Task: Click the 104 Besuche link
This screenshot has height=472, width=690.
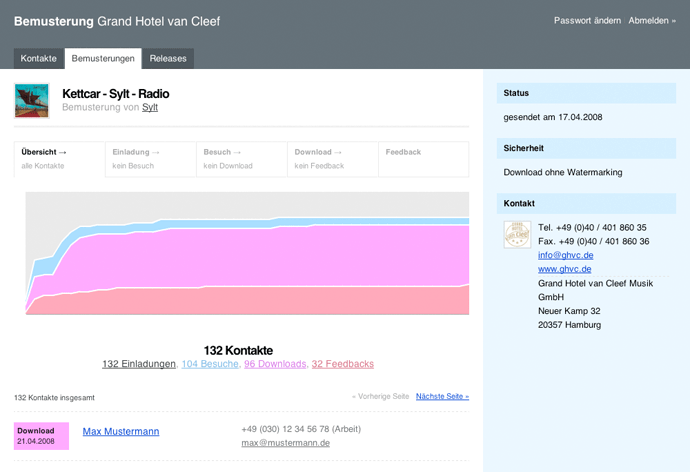Action: coord(210,364)
